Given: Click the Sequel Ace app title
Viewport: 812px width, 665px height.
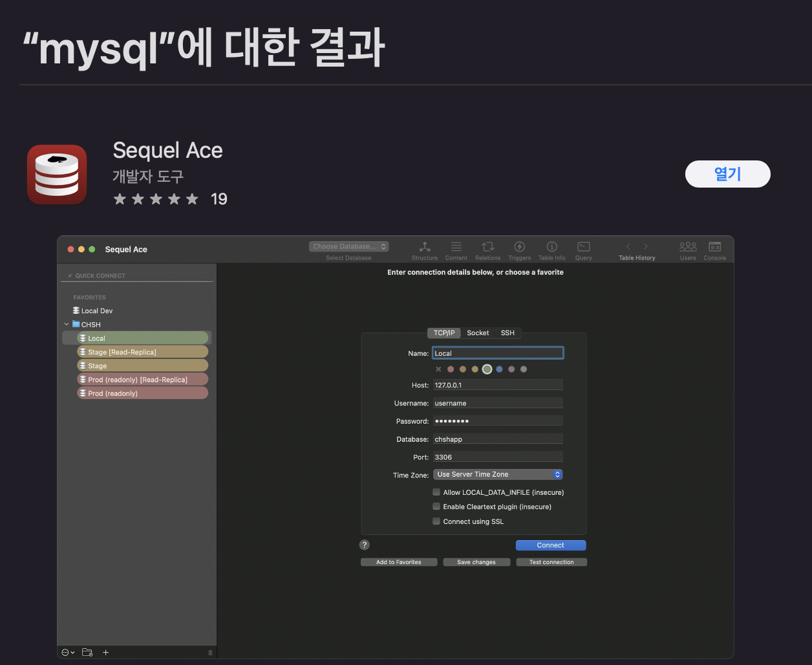Looking at the screenshot, I should click(167, 150).
